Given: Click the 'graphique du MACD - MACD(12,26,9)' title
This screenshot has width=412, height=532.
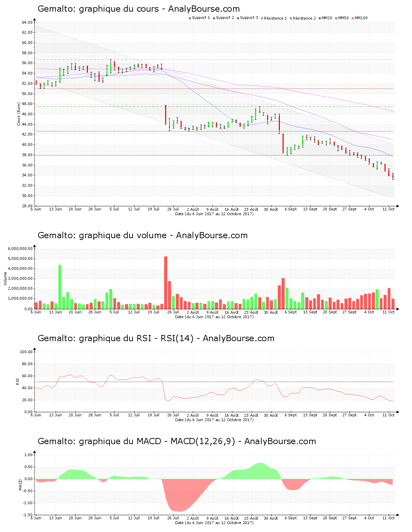Looking at the screenshot, I should [x=157, y=441].
